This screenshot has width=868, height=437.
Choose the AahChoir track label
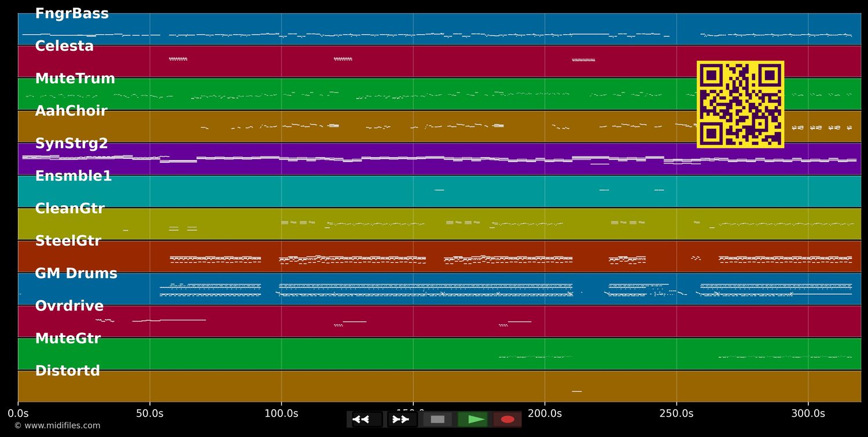coord(71,111)
